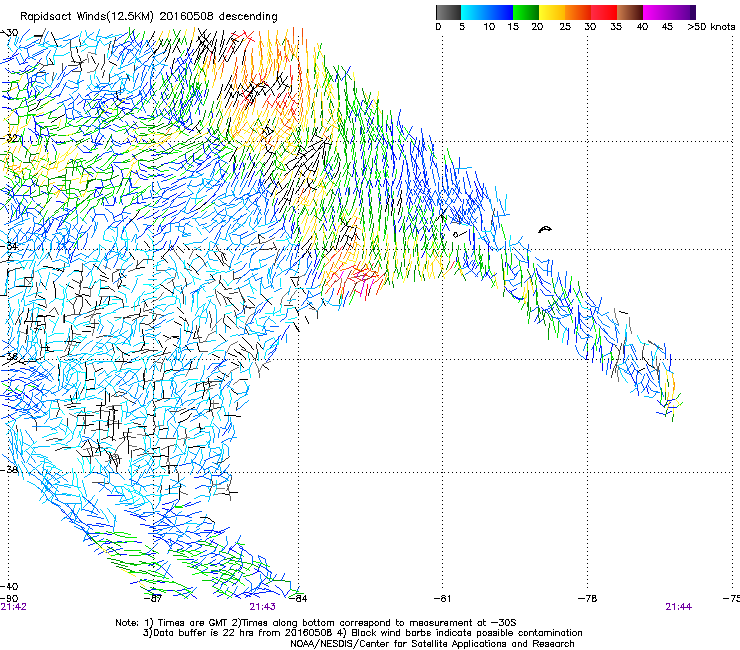Click the green 15-20 knots legend swatch
Viewport: 740px width, 650px height.
pos(526,12)
